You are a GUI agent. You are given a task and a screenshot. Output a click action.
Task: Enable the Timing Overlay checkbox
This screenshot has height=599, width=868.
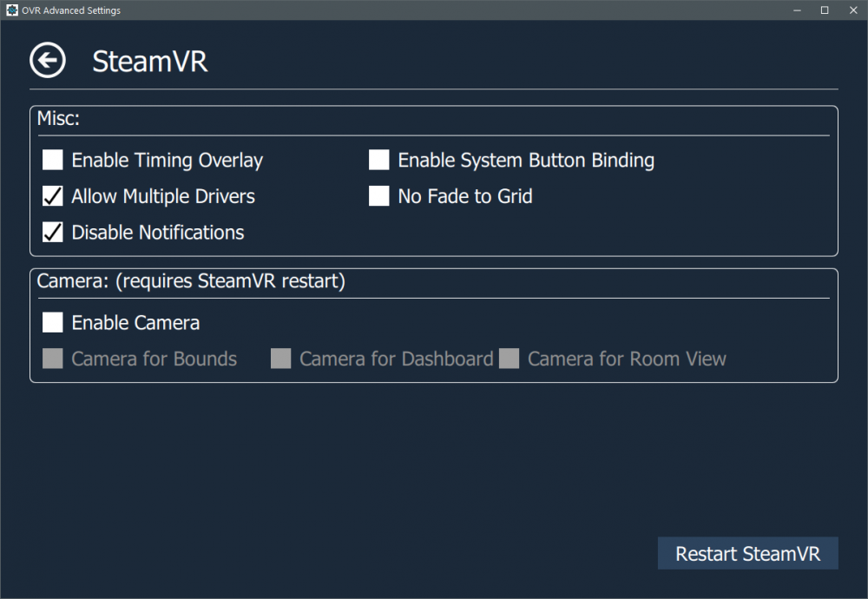[x=53, y=160]
